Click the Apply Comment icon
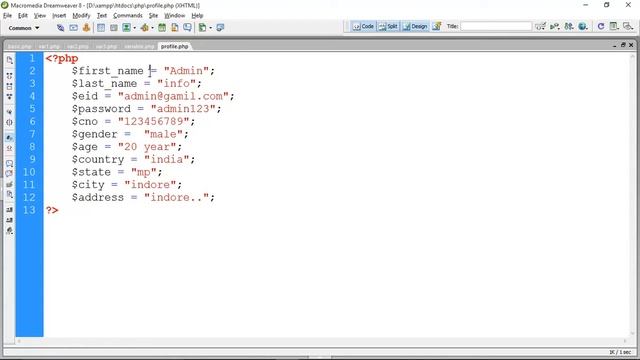This screenshot has height=360, width=640. click(x=9, y=163)
